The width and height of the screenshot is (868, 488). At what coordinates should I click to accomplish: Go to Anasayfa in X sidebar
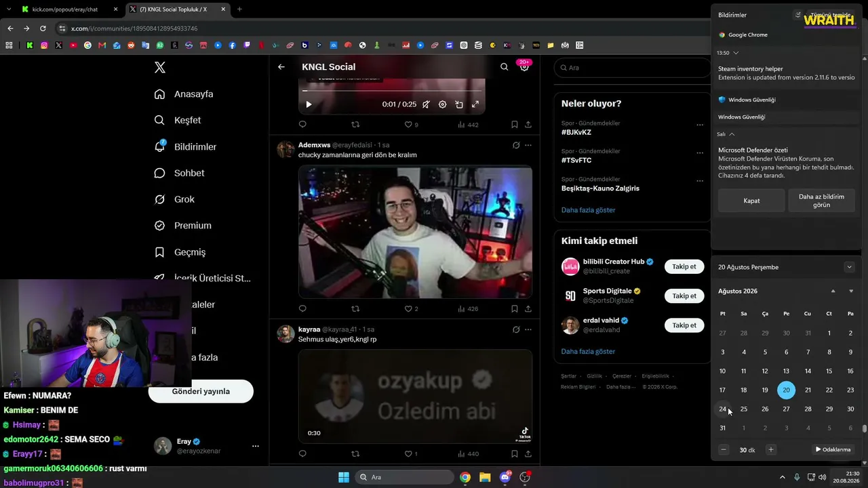tap(184, 94)
